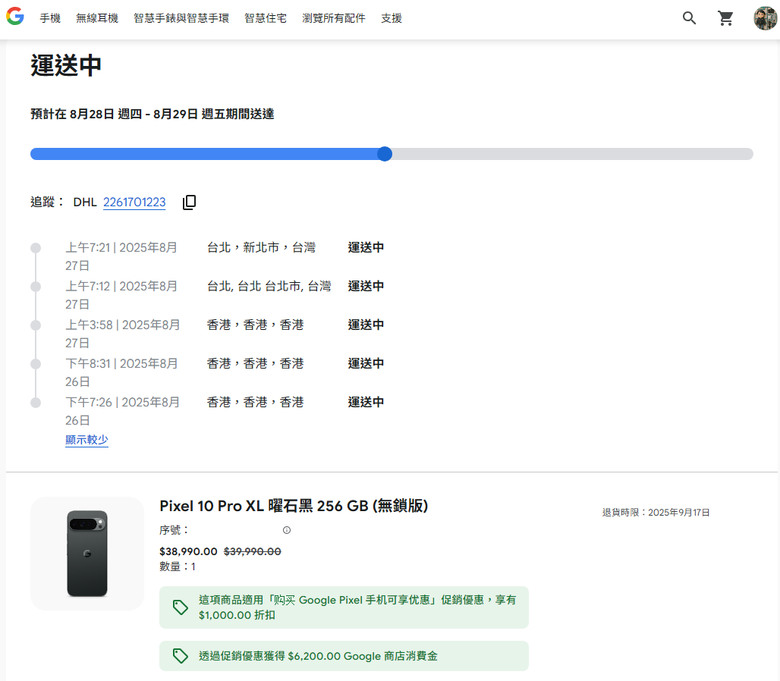Click the serial number info icon
The width and height of the screenshot is (780, 681).
(287, 530)
